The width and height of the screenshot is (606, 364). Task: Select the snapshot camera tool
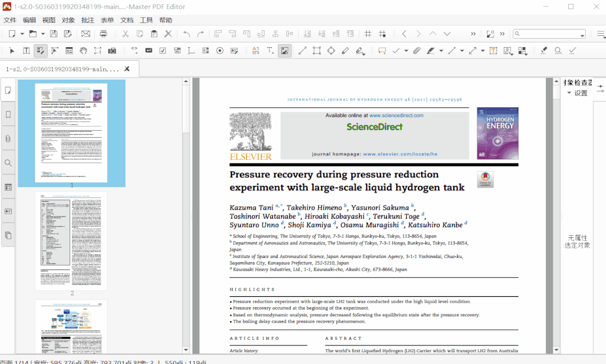pos(112,50)
